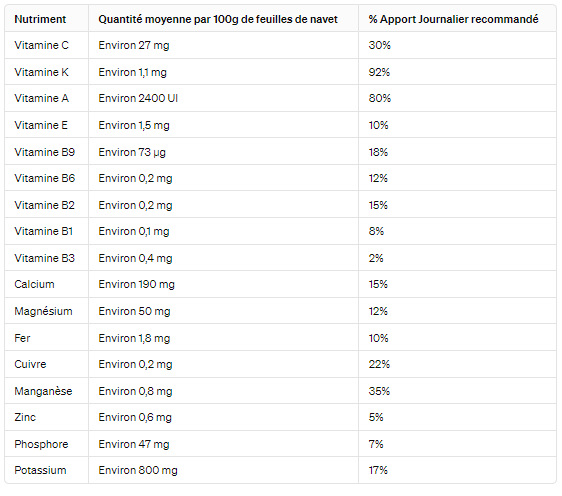This screenshot has width=562, height=496.
Task: Click the 22% value for Cuivre
Action: click(x=379, y=364)
